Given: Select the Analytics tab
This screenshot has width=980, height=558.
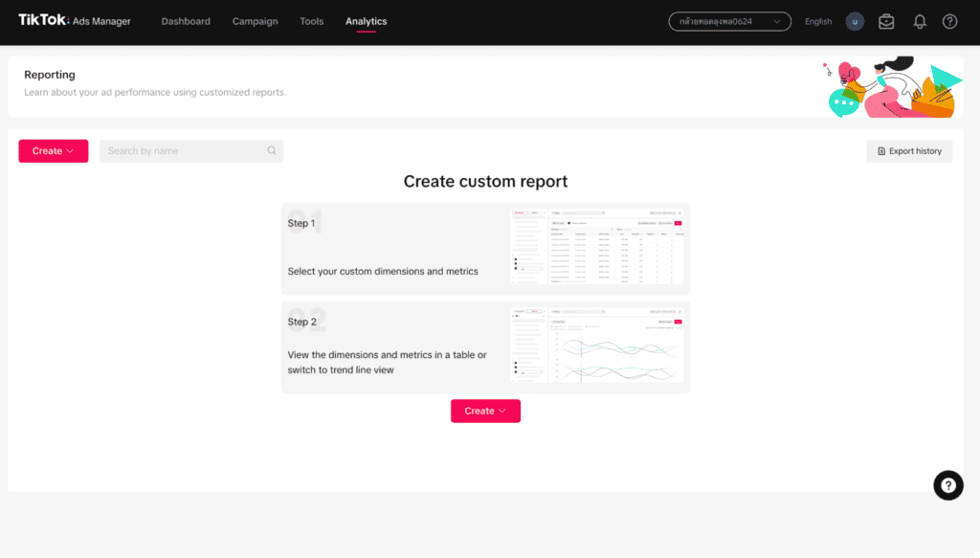Looking at the screenshot, I should point(367,21).
